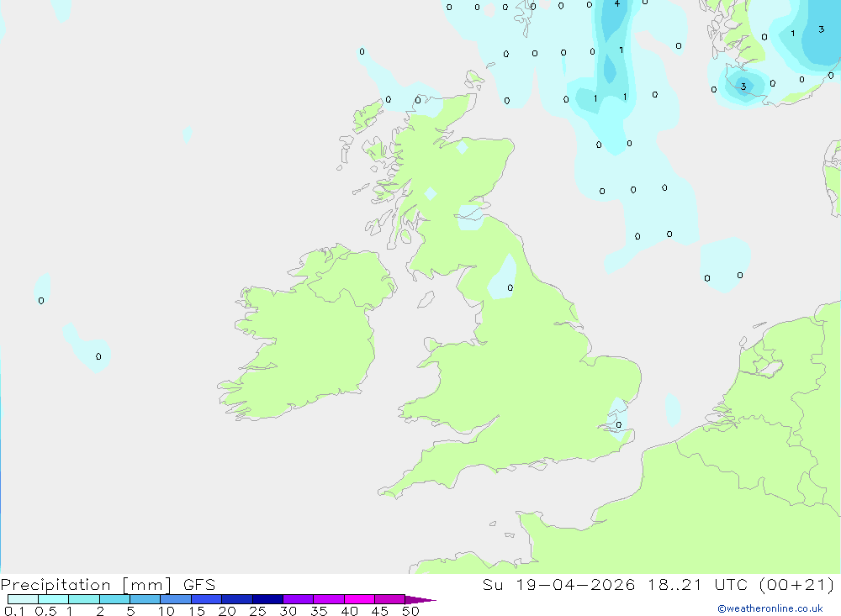Pick the dark navy swatch between 20 and 25
Viewport: 841px width, 616px height.
pos(237,599)
